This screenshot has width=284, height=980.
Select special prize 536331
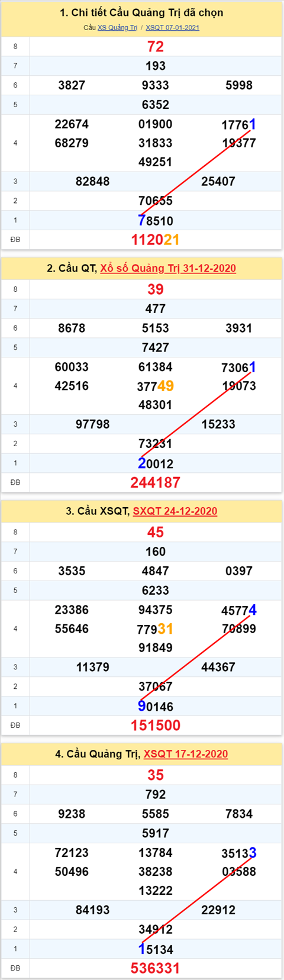156,968
